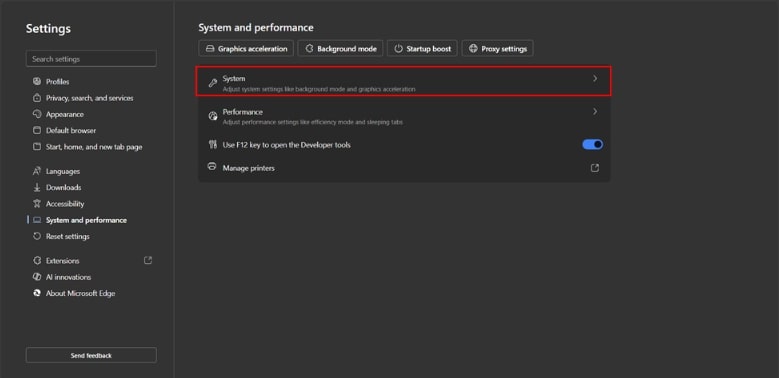
Task: Click the System wrench icon
Action: [x=213, y=83]
